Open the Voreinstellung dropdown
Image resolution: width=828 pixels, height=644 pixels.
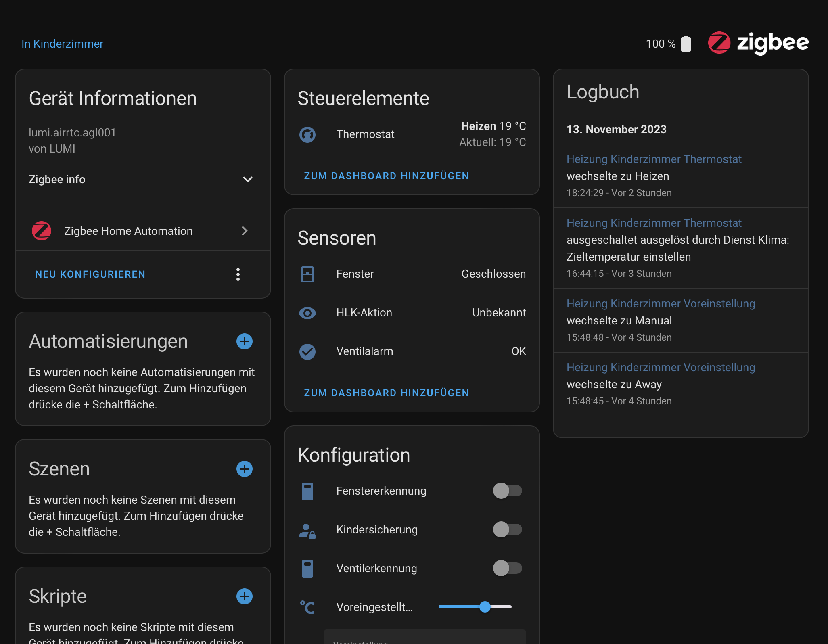(424, 640)
